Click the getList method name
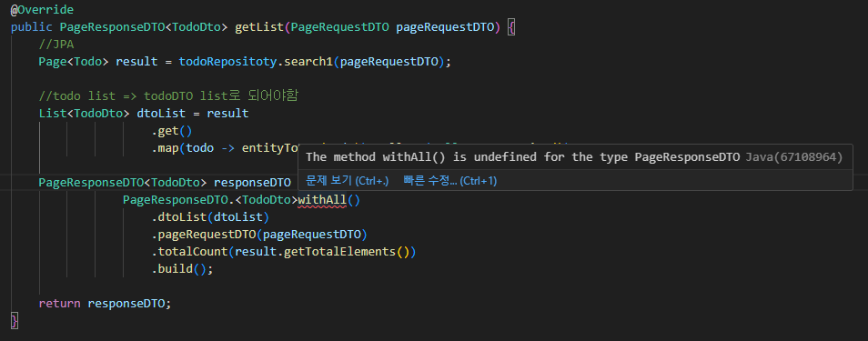The image size is (868, 341). coord(259,27)
